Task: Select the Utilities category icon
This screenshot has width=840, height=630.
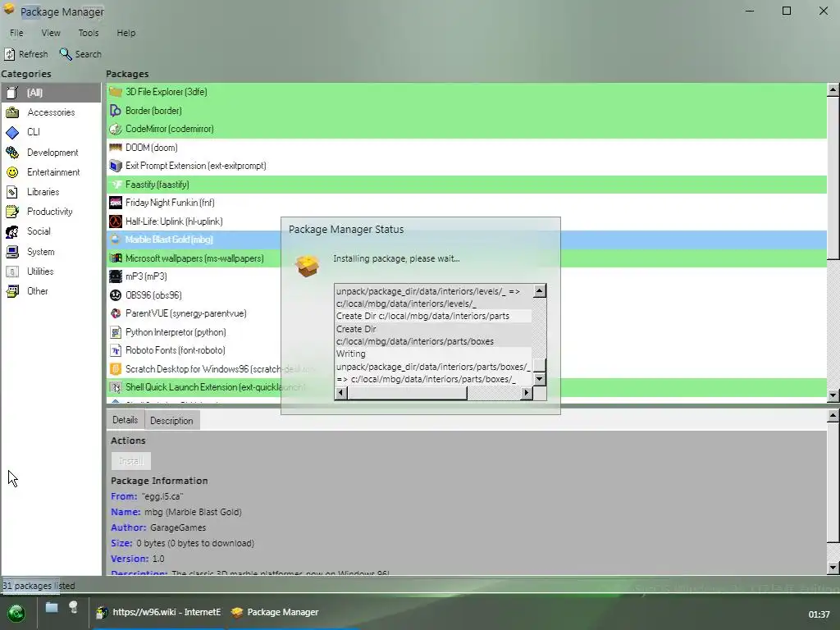Action: pyautogui.click(x=12, y=272)
